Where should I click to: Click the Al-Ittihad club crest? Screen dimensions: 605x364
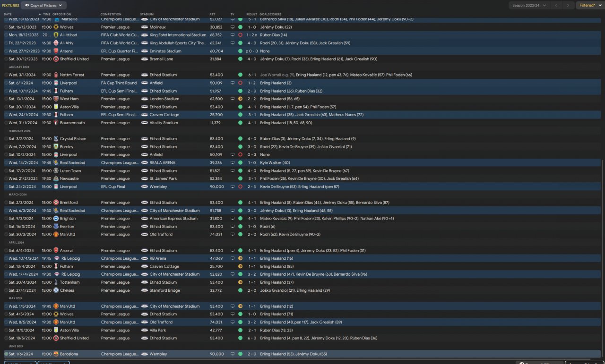[x=56, y=35]
